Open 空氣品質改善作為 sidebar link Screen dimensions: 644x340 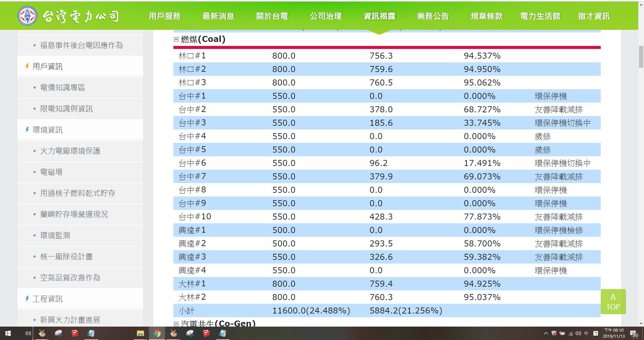(70, 278)
